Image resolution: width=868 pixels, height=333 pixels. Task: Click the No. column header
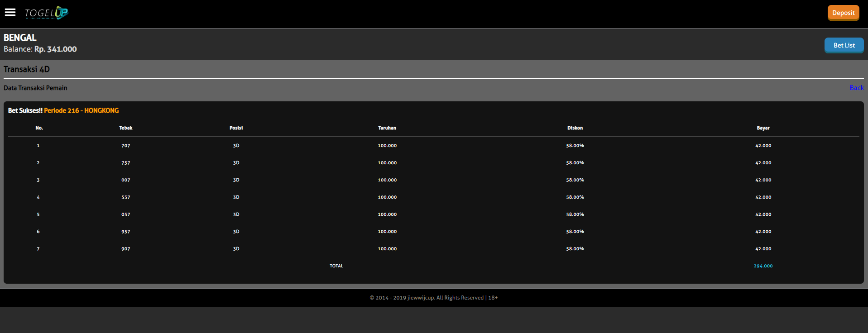[x=39, y=128]
